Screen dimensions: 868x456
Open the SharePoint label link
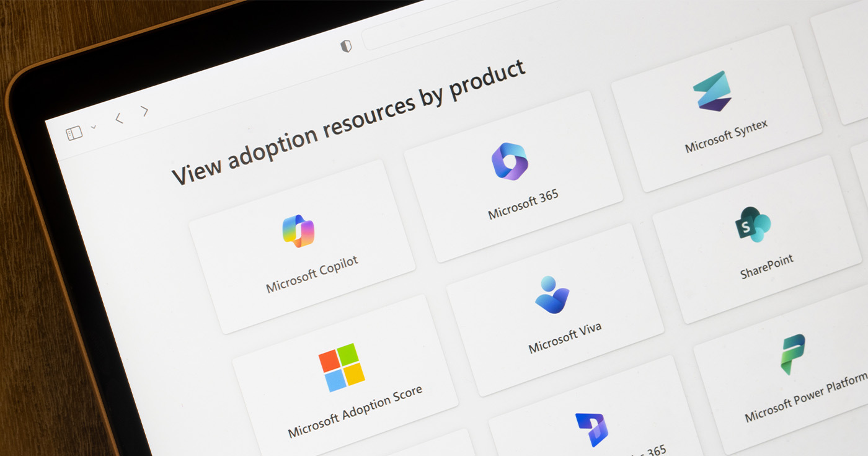pyautogui.click(x=766, y=267)
